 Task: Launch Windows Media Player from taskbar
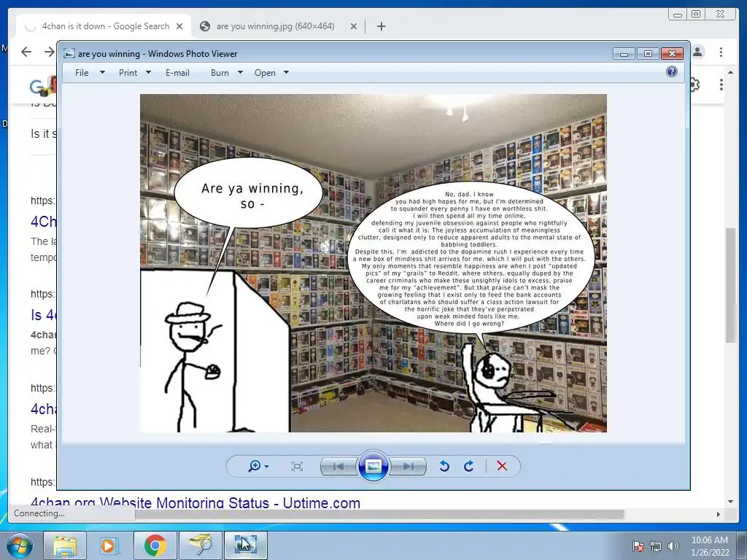coord(109,545)
